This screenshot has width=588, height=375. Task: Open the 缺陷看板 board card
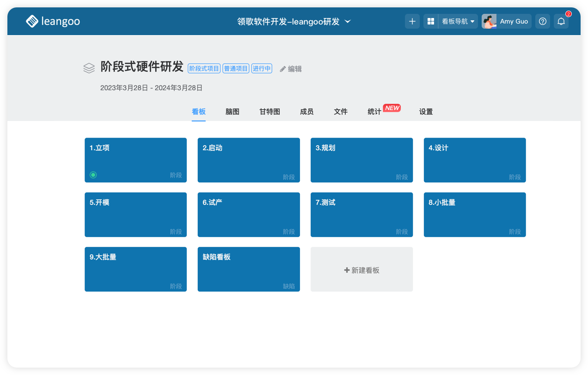tap(249, 269)
